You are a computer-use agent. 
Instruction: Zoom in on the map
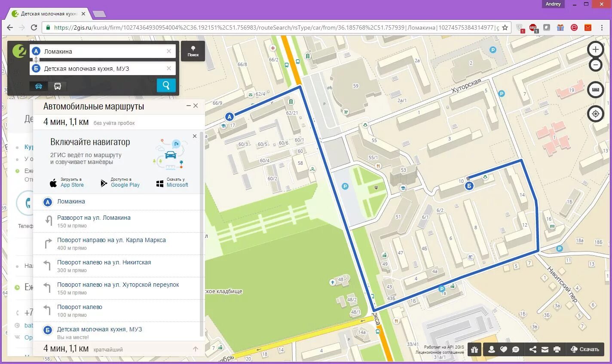(x=595, y=49)
